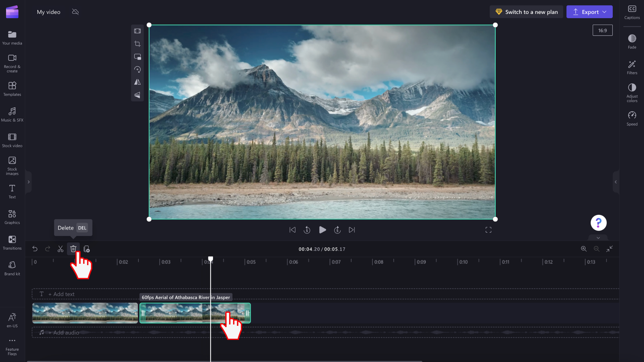Click Switch to a new plan
This screenshot has width=644, height=362.
click(526, 12)
